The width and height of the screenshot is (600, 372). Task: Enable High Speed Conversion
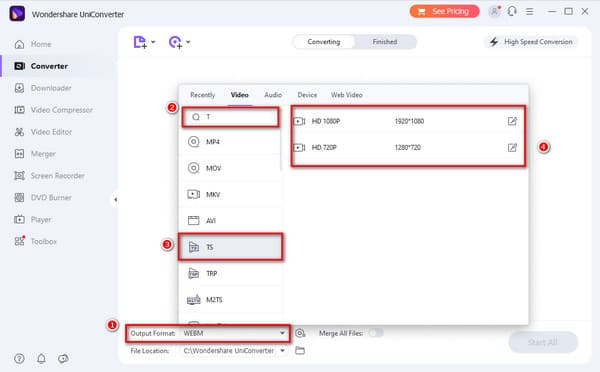[x=531, y=42]
